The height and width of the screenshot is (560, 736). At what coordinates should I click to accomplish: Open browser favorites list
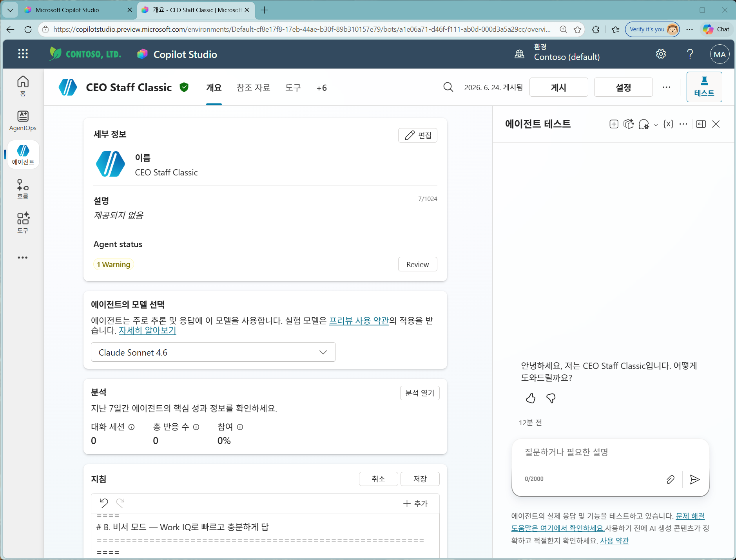coord(615,29)
